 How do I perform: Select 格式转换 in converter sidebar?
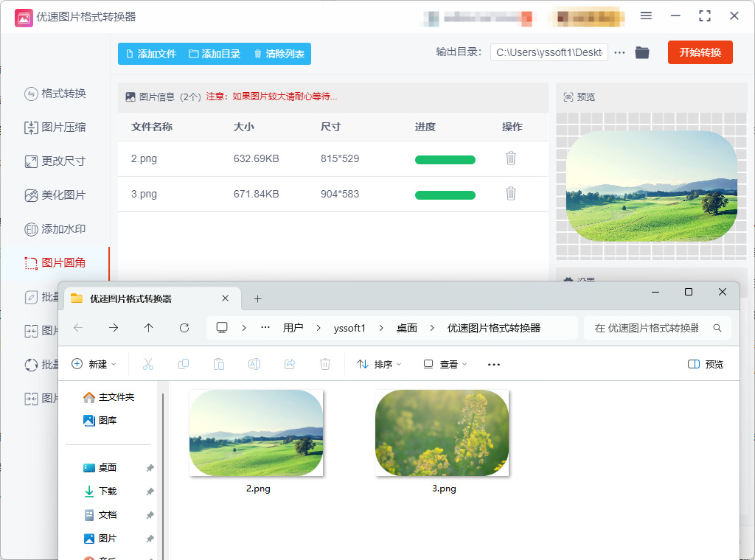click(55, 94)
